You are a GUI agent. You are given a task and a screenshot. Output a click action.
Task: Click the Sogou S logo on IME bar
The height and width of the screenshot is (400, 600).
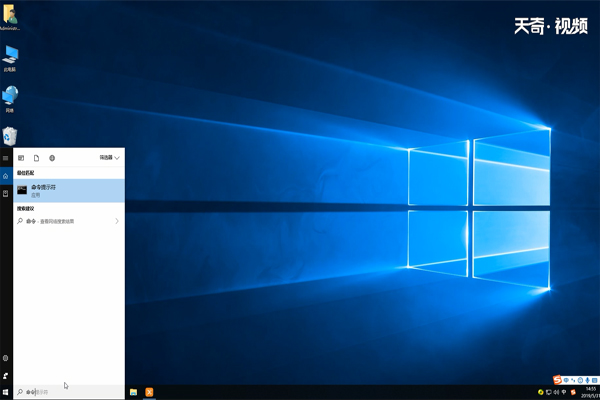point(558,380)
